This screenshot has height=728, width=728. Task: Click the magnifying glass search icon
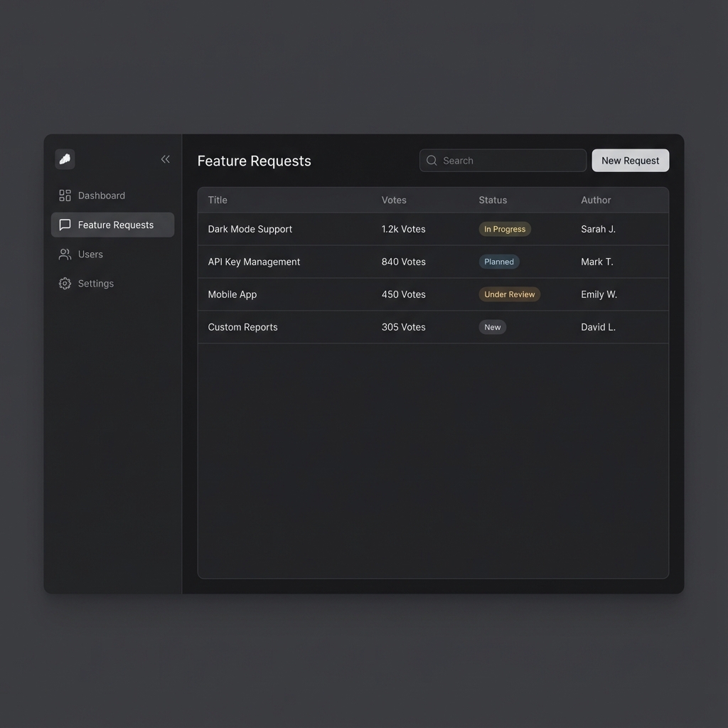tap(432, 161)
